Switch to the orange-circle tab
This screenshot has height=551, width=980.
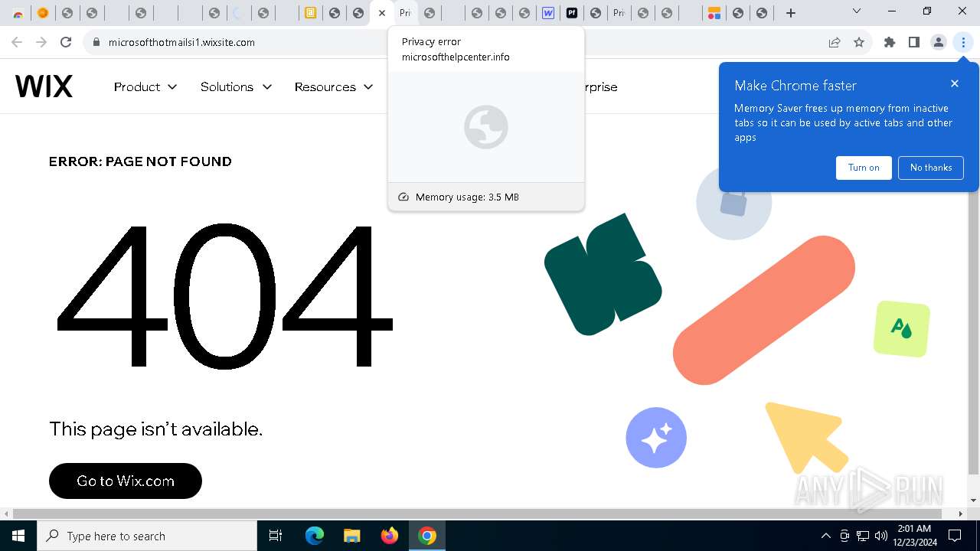(x=43, y=13)
